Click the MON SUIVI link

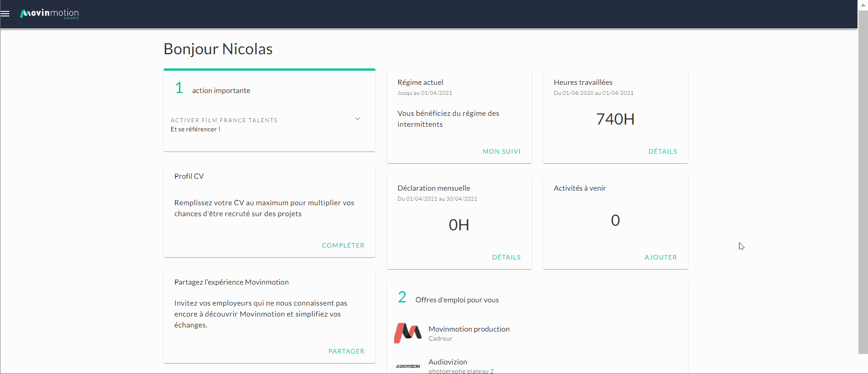pos(501,151)
